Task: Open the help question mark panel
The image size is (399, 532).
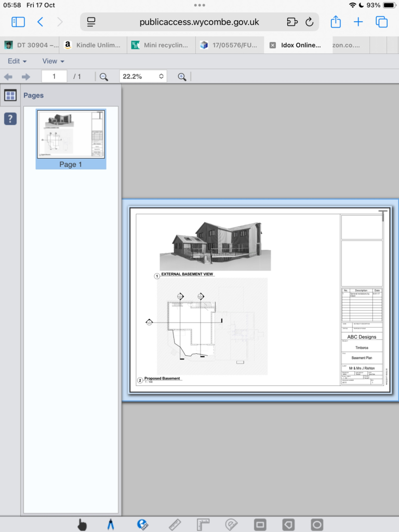Action: [10, 119]
